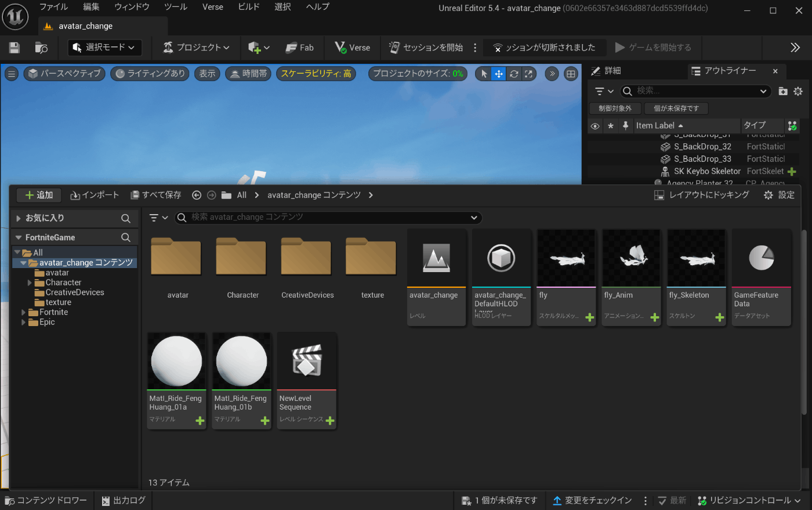812x510 pixels.
Task: Toggle the コンテンツドロワー button
Action: point(46,500)
